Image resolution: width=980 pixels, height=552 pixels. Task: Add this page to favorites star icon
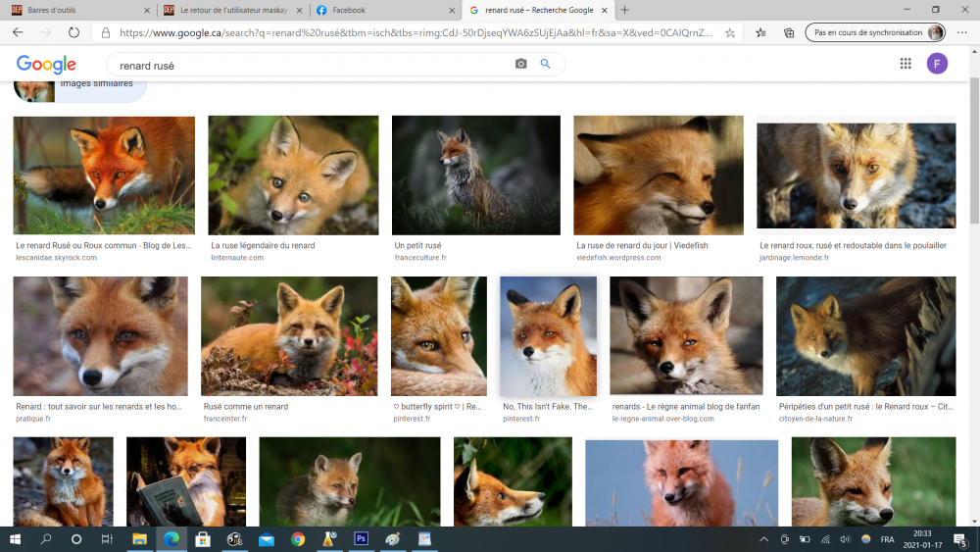point(730,32)
